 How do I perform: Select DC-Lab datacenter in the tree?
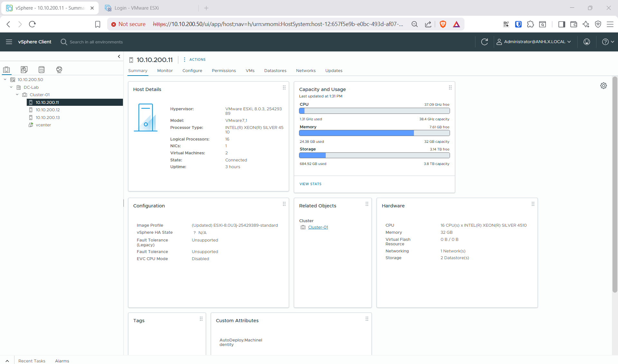(31, 87)
